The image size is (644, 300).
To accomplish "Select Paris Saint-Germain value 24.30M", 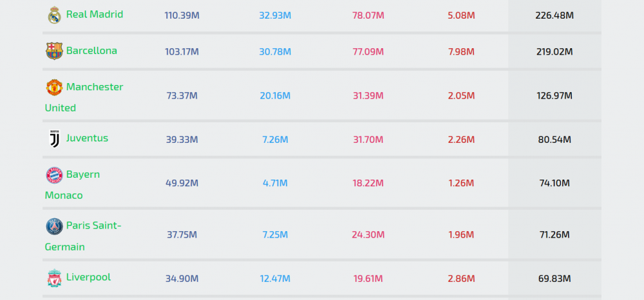I will click(x=368, y=235).
